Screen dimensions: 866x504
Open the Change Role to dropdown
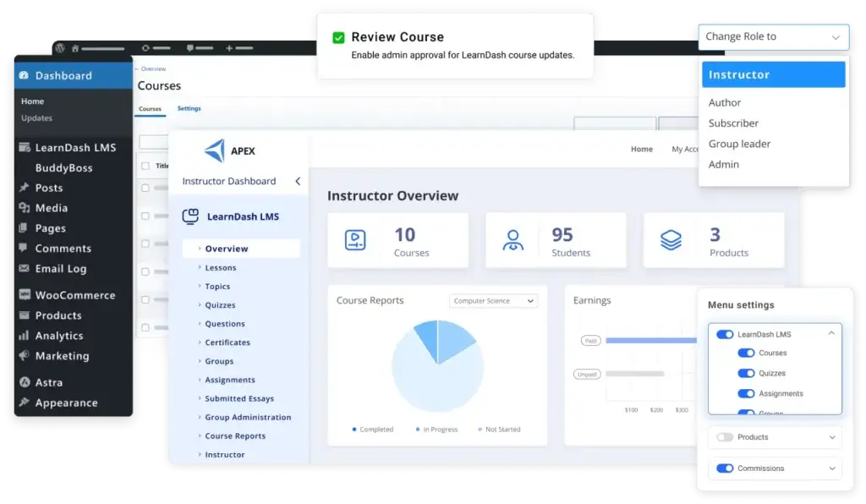[x=773, y=37]
